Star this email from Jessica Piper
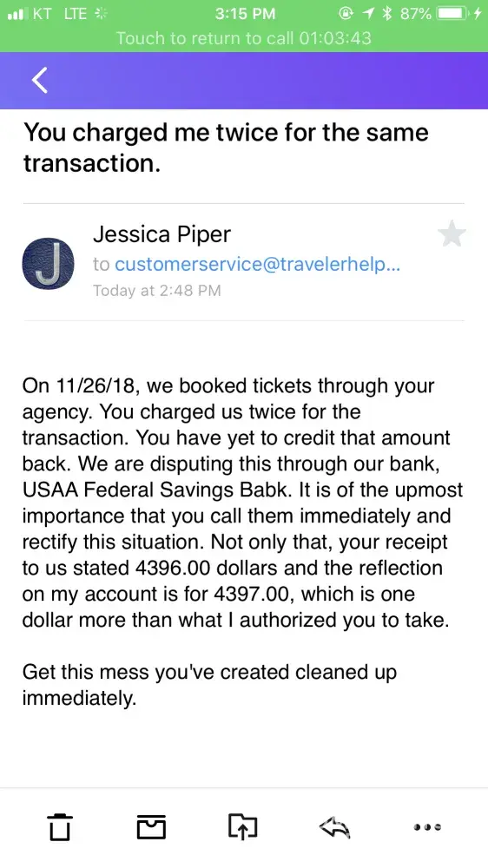This screenshot has height=868, width=488. [x=452, y=233]
